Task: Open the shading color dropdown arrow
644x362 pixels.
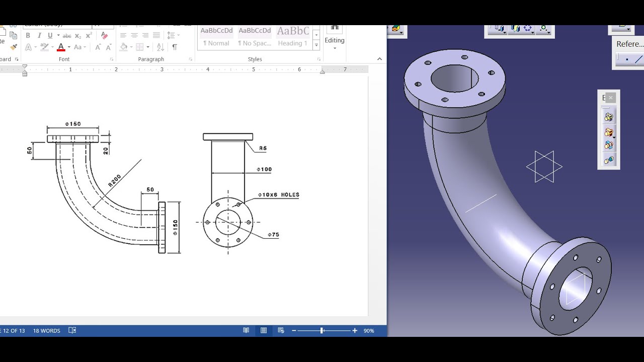Action: [x=131, y=47]
